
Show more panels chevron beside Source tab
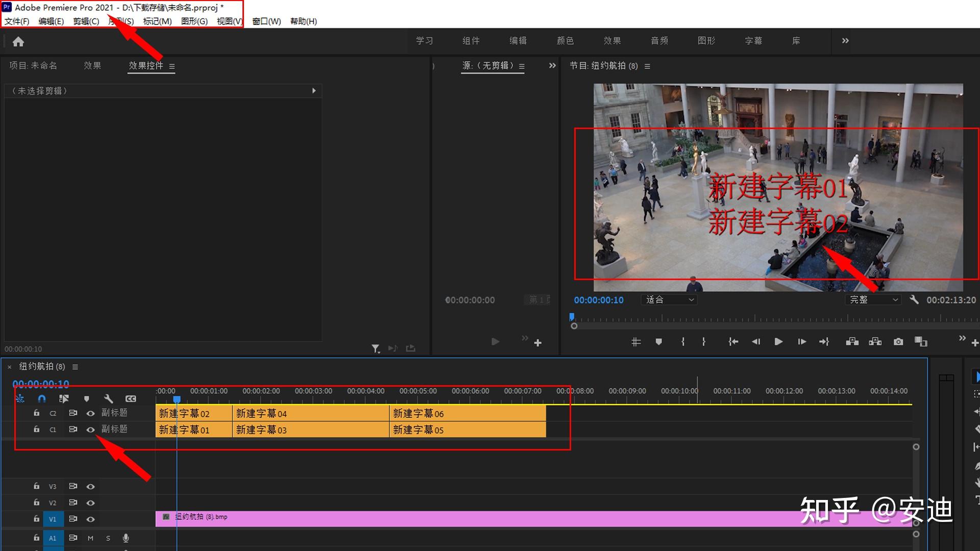[x=552, y=66]
